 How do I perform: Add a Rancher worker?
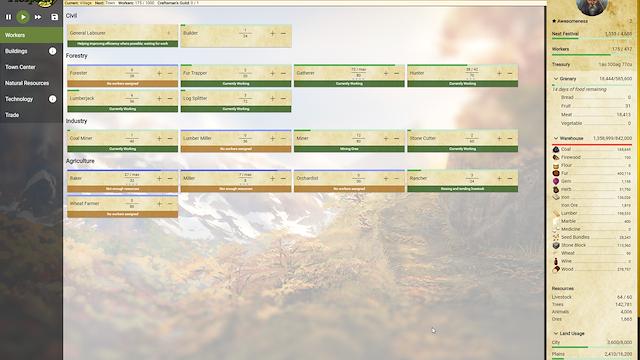(499, 178)
